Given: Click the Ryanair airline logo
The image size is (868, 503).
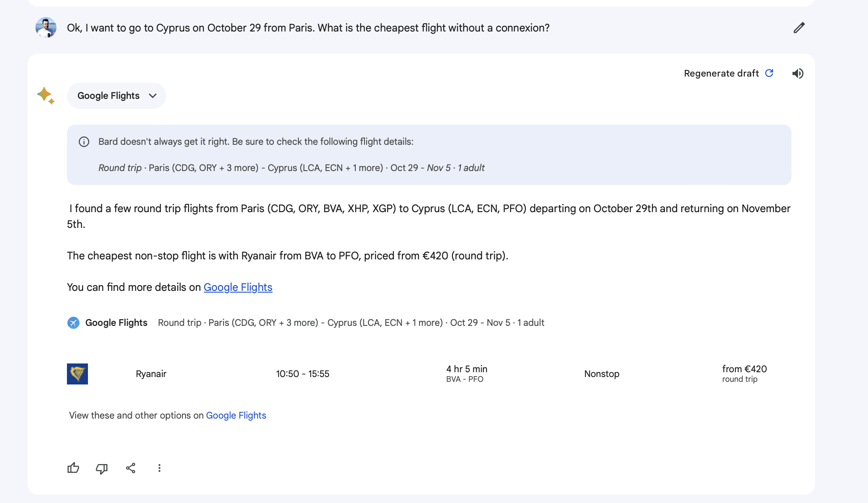Looking at the screenshot, I should pyautogui.click(x=77, y=374).
